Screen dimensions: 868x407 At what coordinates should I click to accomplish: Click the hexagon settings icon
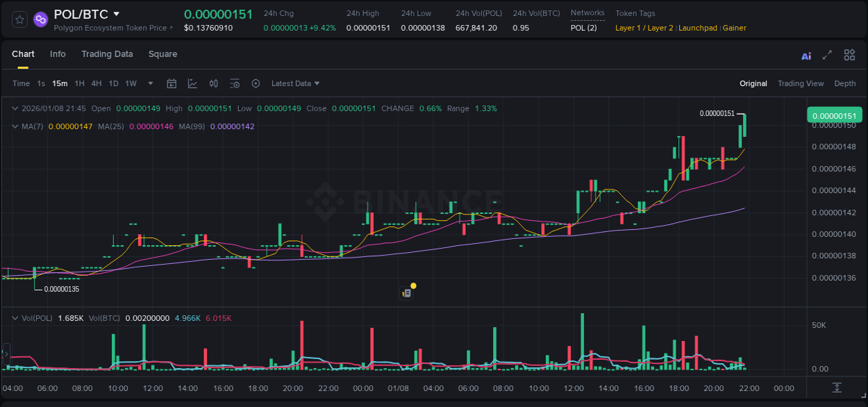click(256, 83)
